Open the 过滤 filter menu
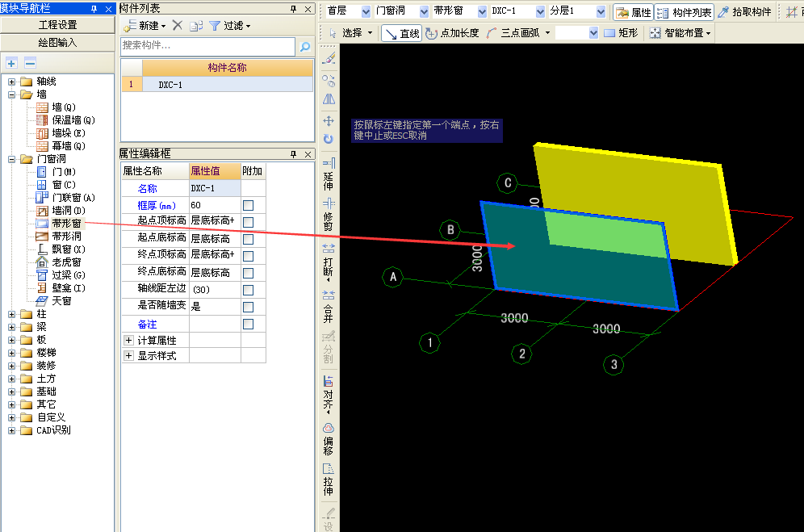 click(x=230, y=26)
